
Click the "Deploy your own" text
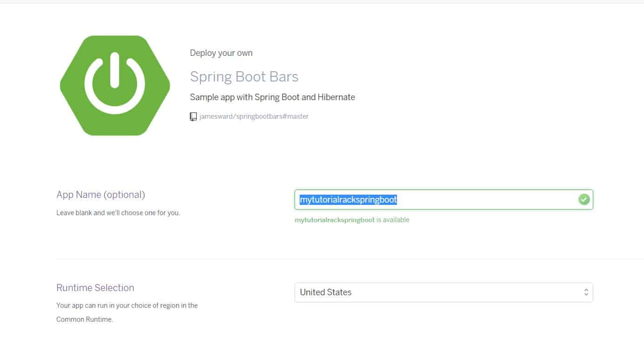[x=221, y=53]
